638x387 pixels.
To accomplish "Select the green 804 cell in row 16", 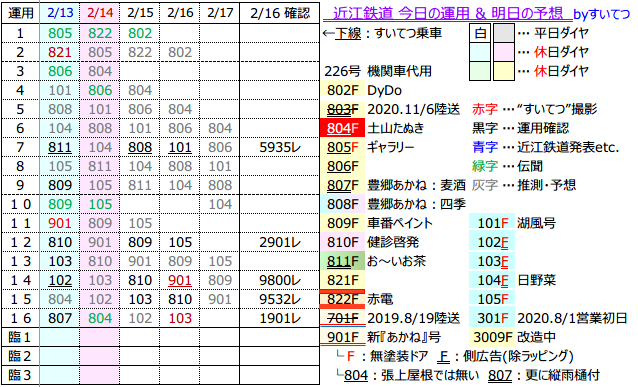I will (100, 318).
